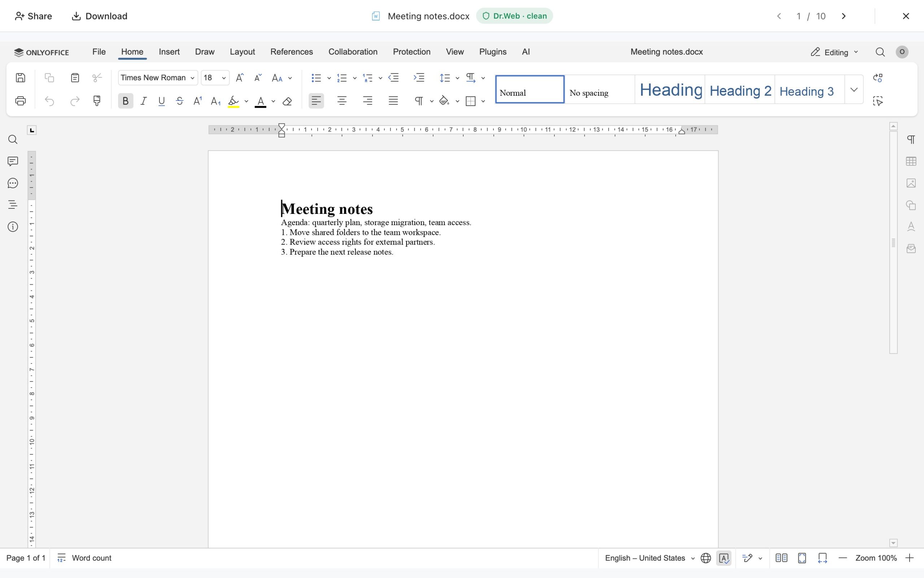Expand the paragraph styles gallery
This screenshot has width=924, height=578.
(854, 90)
